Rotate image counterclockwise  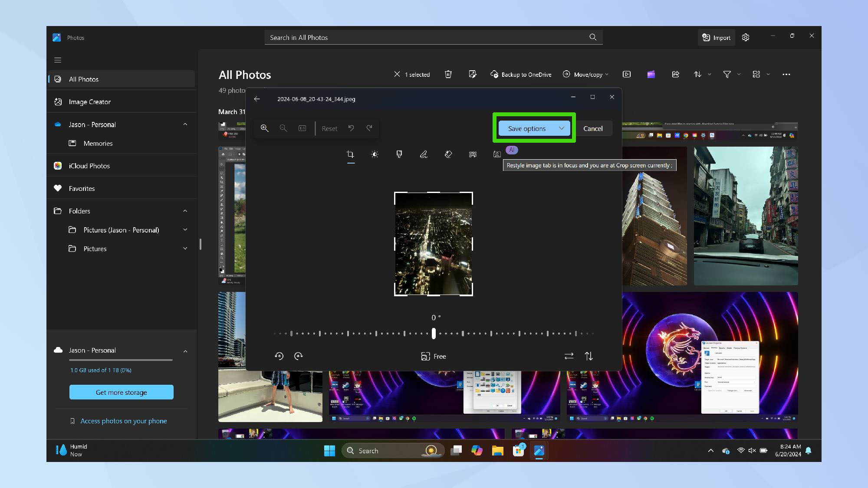pyautogui.click(x=279, y=356)
